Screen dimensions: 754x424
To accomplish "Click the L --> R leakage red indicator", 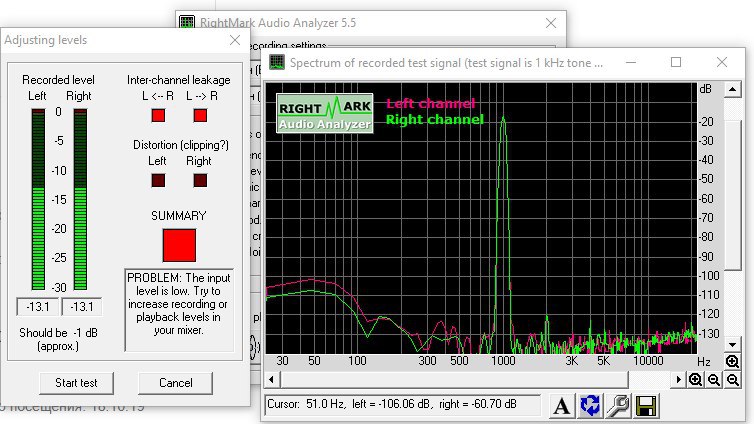I will point(200,115).
